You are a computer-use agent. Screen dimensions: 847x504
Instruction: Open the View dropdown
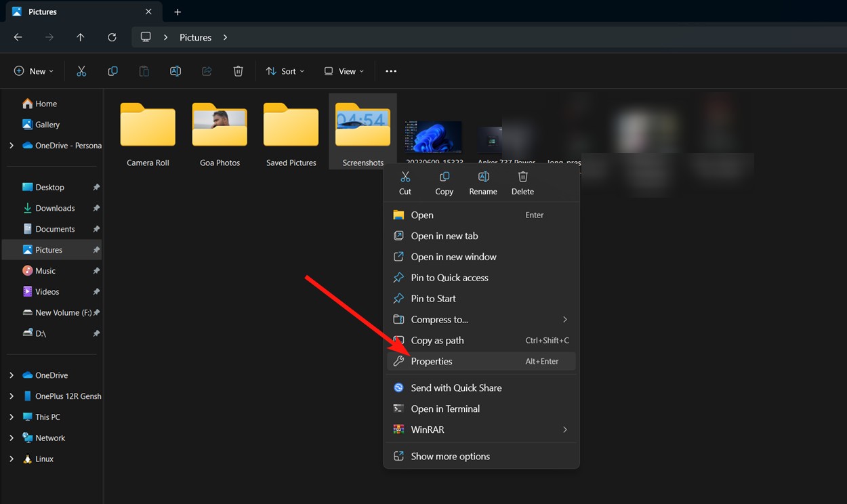click(344, 70)
